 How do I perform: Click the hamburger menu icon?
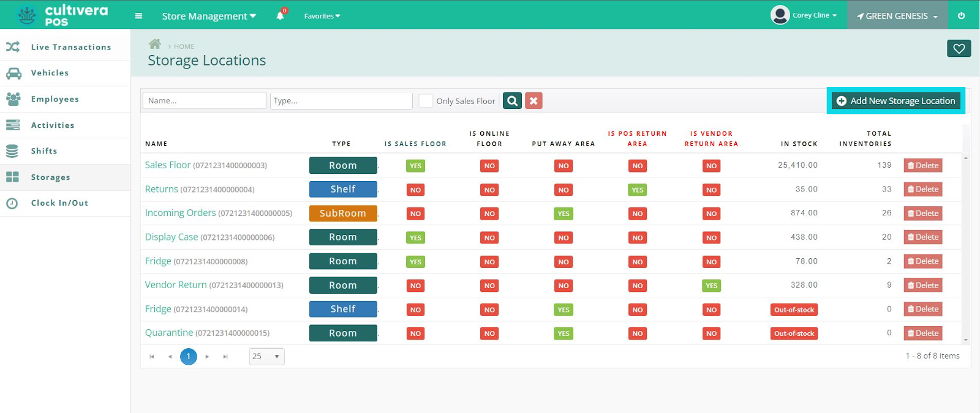[x=138, y=16]
